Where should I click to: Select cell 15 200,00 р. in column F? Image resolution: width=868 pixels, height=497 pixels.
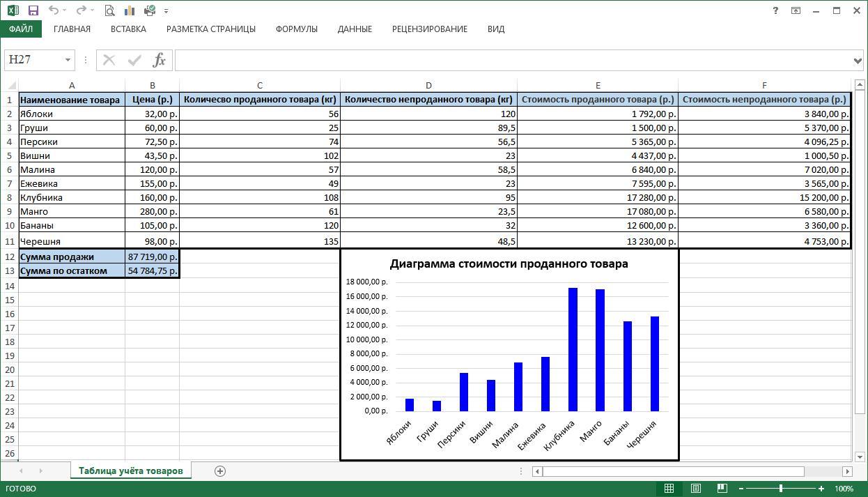pos(764,197)
